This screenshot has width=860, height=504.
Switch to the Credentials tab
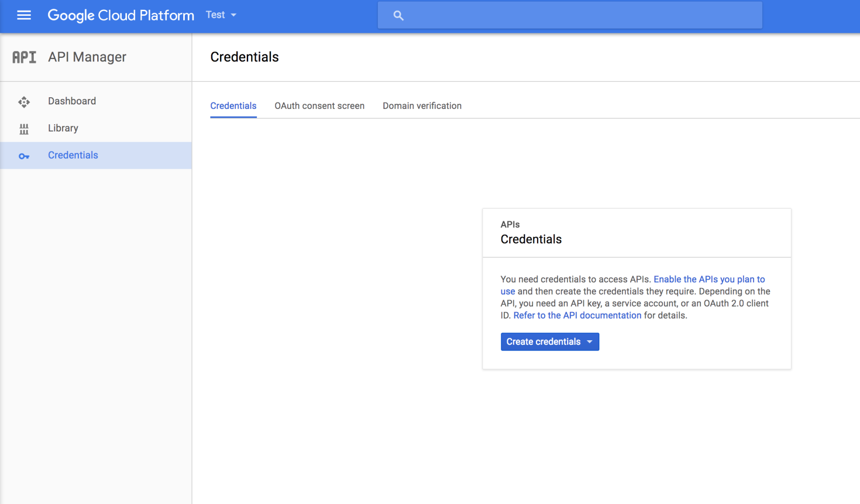click(233, 106)
